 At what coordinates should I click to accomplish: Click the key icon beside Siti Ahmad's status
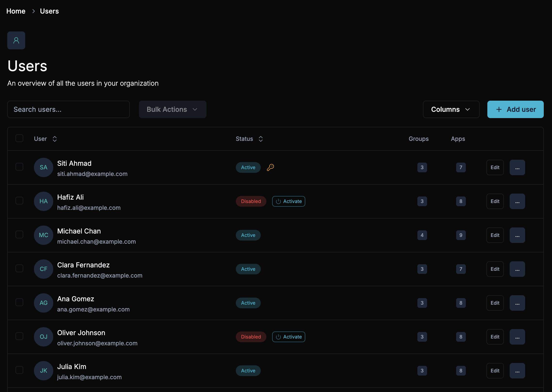[270, 167]
